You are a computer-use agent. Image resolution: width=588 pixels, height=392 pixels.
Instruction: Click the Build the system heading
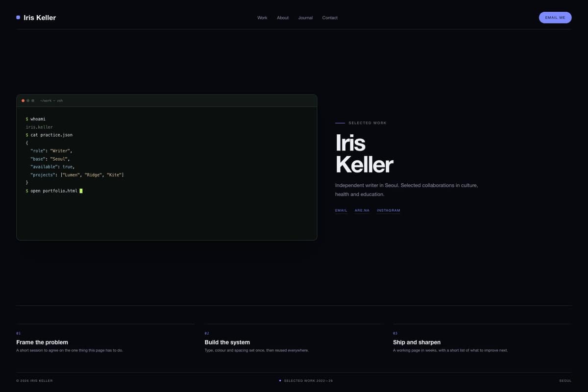tap(227, 342)
